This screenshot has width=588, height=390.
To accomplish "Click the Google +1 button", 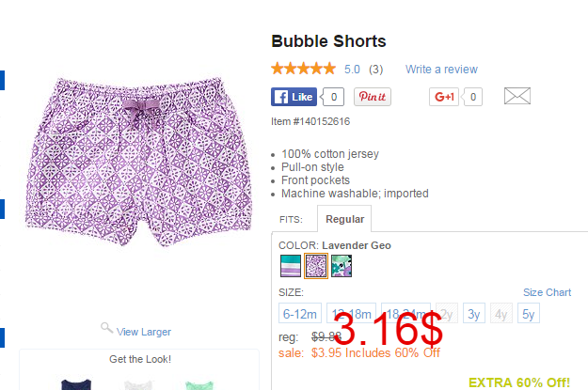I will (x=444, y=97).
